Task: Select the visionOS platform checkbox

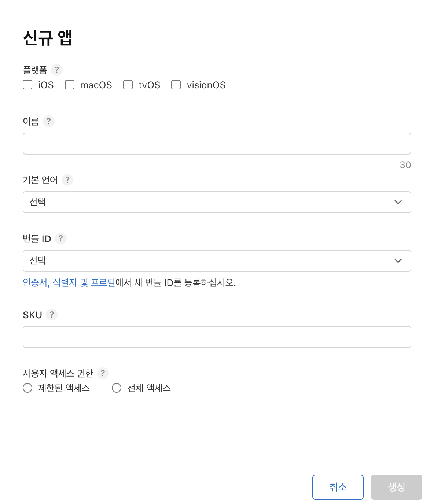Action: coord(176,85)
